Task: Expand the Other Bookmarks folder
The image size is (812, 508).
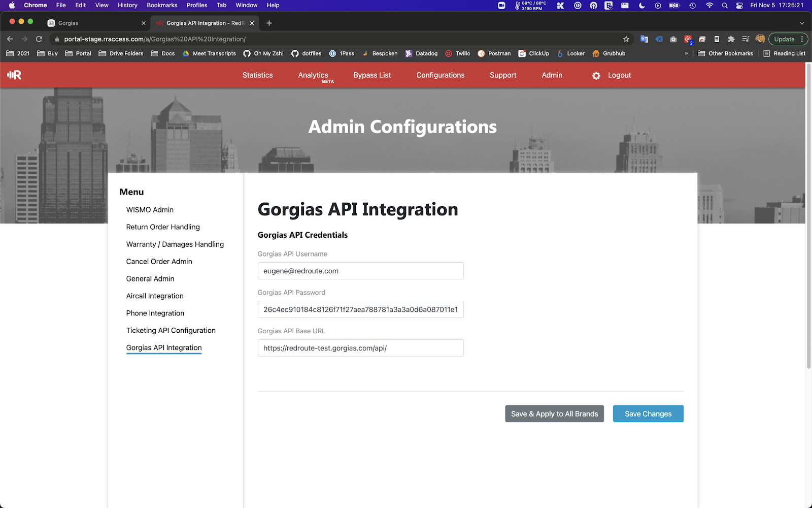Action: tap(726, 53)
